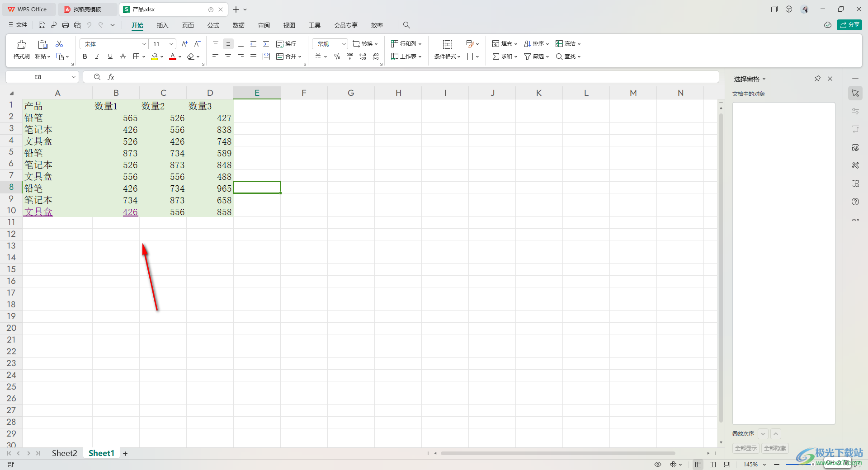Click the red font color button
Screen dimensions: 868x470
173,56
